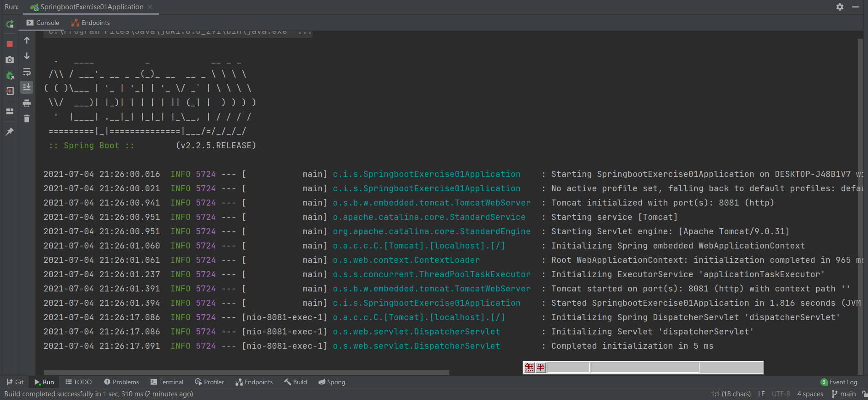Open the Problems tool window
The width and height of the screenshot is (868, 400).
click(x=121, y=382)
